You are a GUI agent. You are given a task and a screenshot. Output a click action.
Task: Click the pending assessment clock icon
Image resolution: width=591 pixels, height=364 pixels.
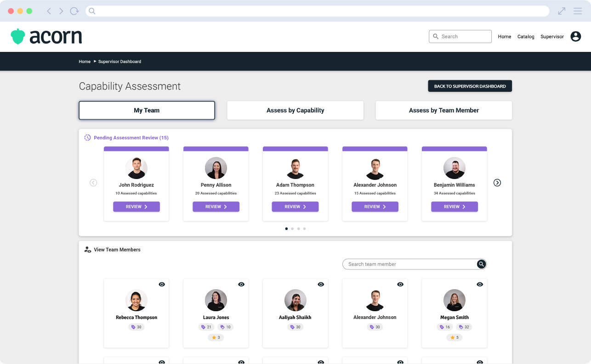[87, 137]
